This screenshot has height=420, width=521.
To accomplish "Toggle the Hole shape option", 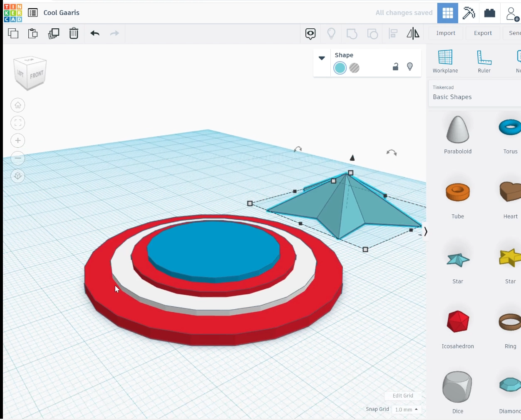I will point(355,68).
